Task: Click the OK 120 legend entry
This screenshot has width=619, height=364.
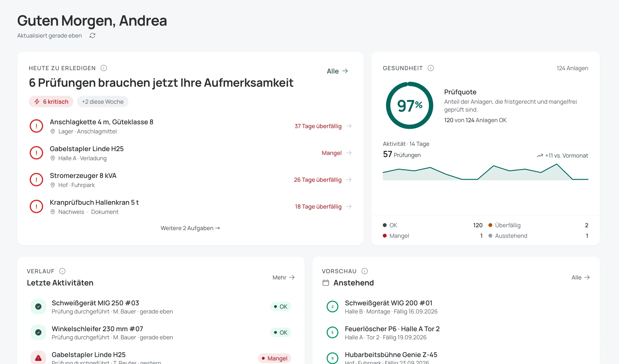Action: 433,225
